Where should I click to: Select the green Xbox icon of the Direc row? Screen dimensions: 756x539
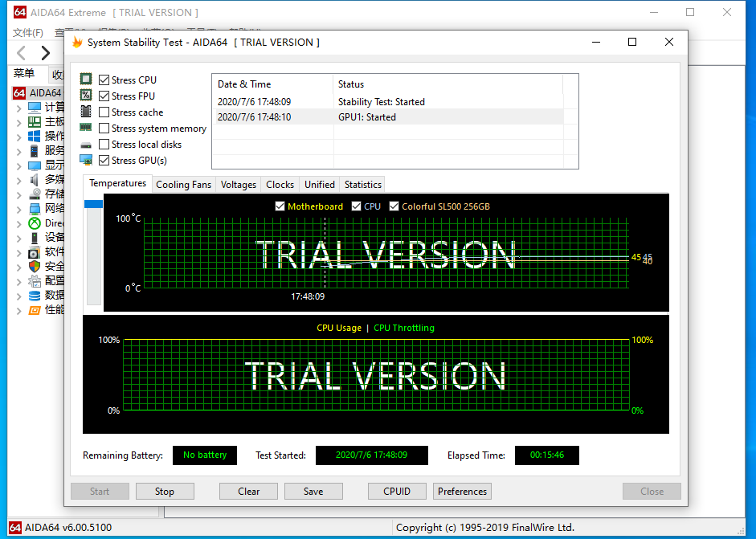coord(35,223)
